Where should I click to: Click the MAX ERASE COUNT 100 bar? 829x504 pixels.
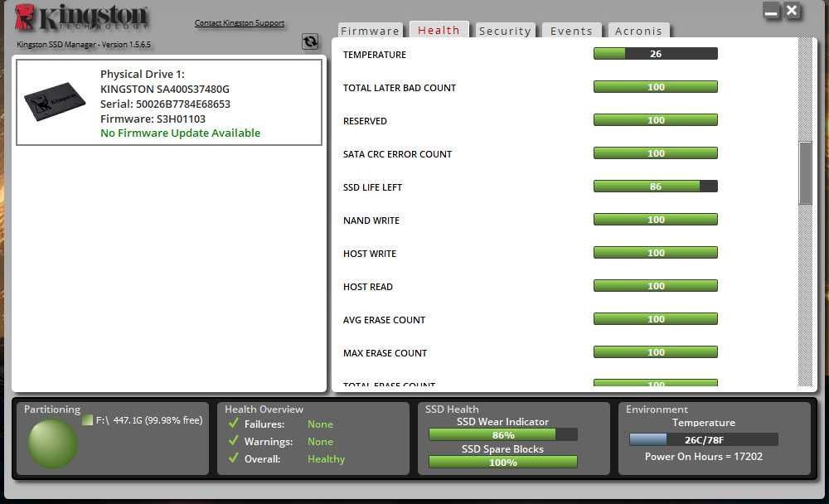656,352
